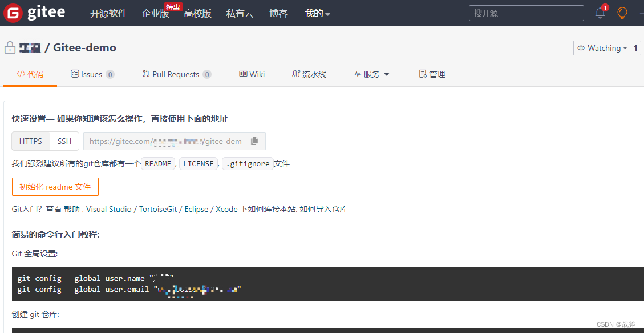Viewport: 644px width, 333px height.
Task: Expand the Watching dropdown
Action: [x=602, y=48]
